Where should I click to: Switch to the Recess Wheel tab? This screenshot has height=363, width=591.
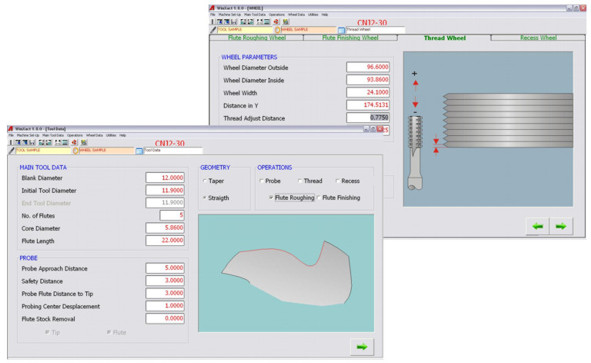point(538,38)
